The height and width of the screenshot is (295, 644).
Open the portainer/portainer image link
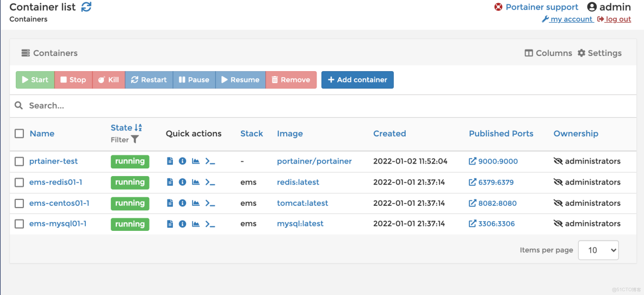(314, 161)
